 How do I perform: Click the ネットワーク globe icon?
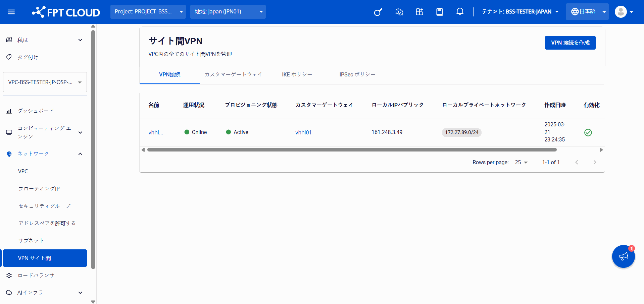click(9, 154)
